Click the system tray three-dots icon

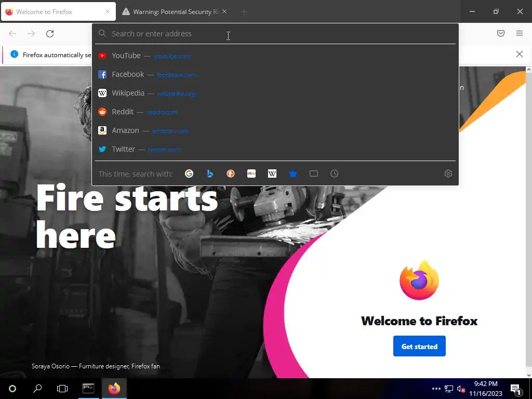point(436,389)
